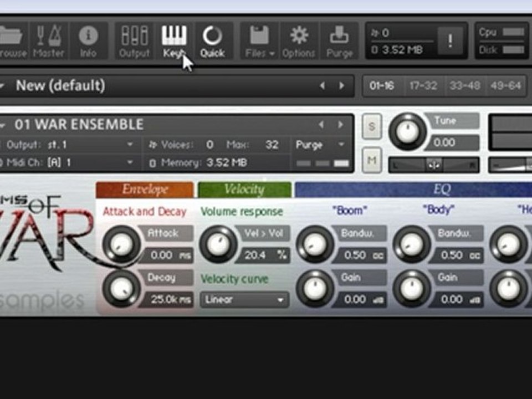Click the Attack value 0.00 ms
532x399 pixels.
tap(167, 255)
